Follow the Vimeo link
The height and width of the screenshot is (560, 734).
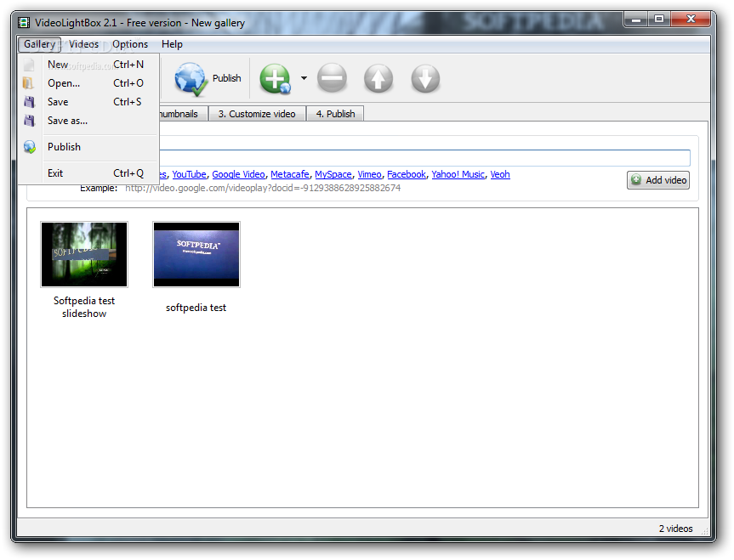coord(369,174)
